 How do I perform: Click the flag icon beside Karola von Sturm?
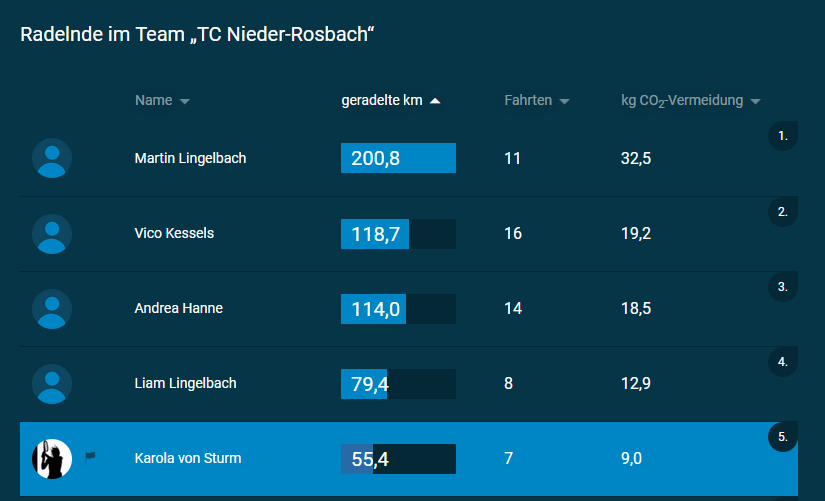pos(91,458)
